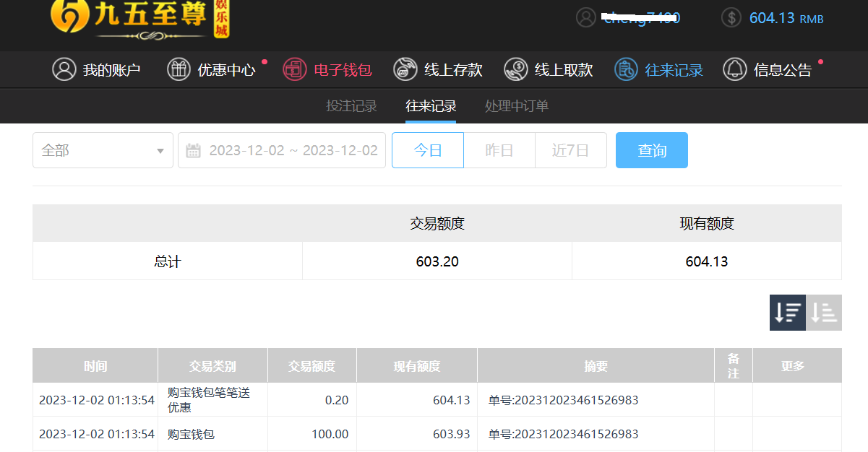Click the 线上存款 deposit icon
The height and width of the screenshot is (452, 868).
(x=405, y=69)
